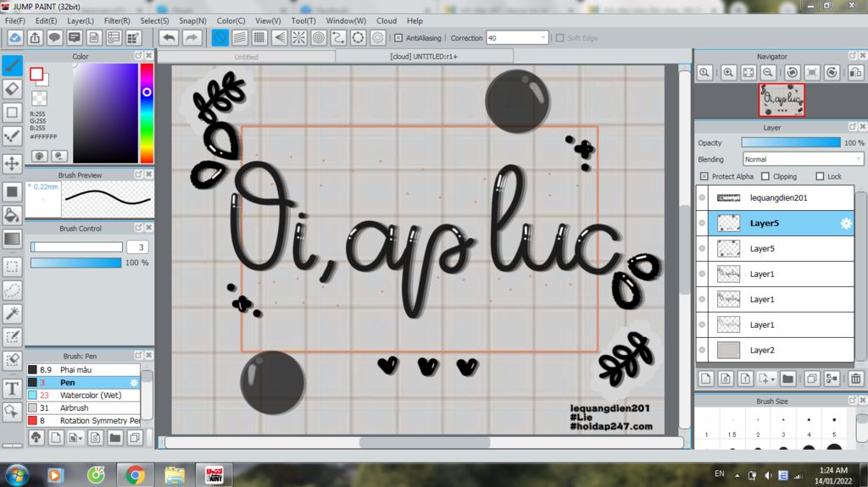This screenshot has width=868, height=487.
Task: Activate the Text tool
Action: point(13,389)
